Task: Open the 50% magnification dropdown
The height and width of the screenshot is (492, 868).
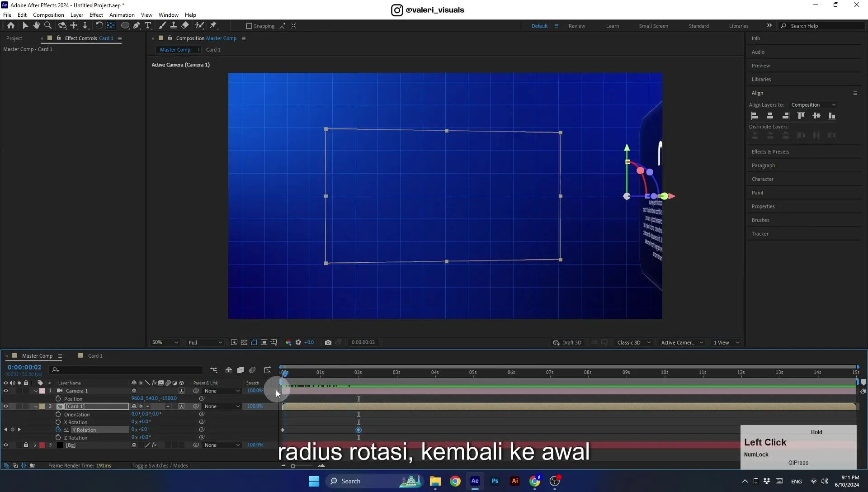Action: (165, 342)
